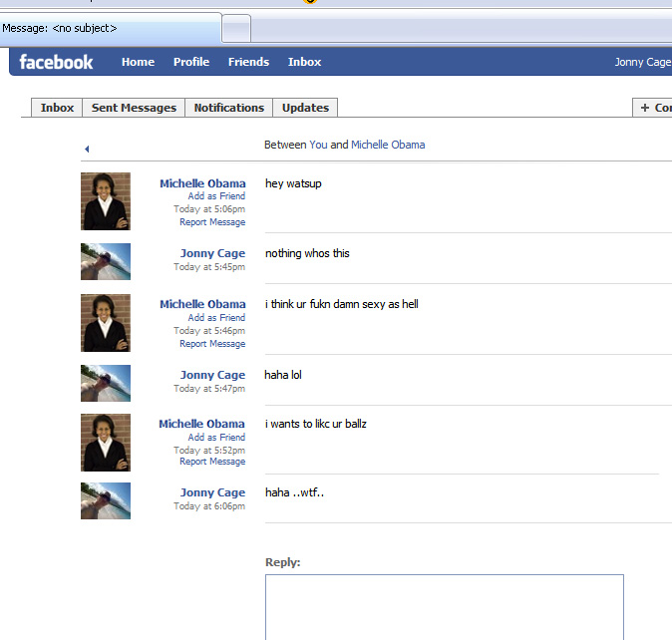
Task: Open the Michelle Obama link in conversation header
Action: (x=388, y=145)
